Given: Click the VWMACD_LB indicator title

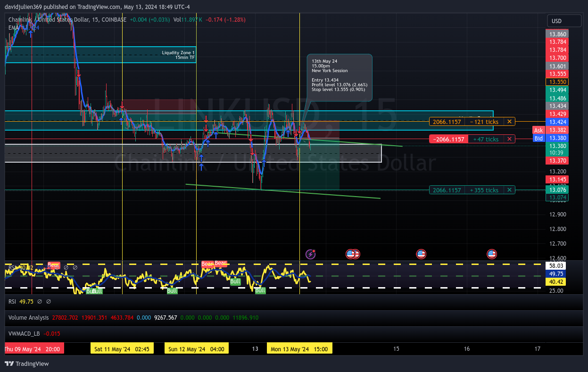Looking at the screenshot, I should [x=24, y=334].
